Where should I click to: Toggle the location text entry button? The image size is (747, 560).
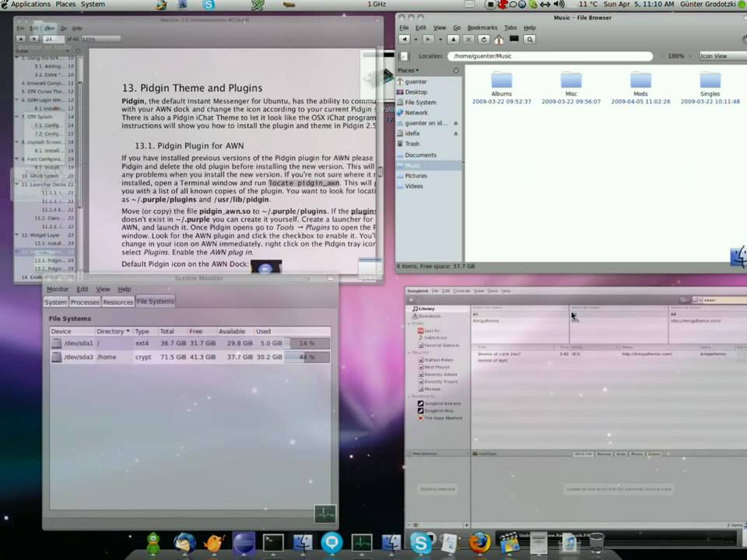point(404,56)
